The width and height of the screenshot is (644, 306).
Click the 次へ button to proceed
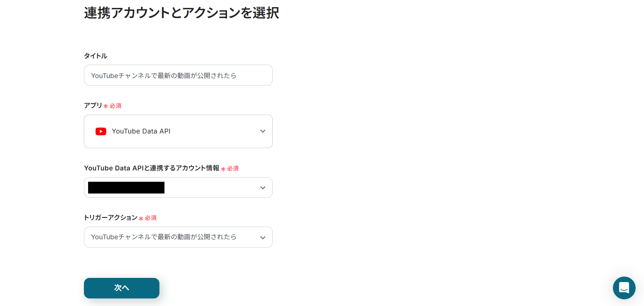tap(122, 288)
